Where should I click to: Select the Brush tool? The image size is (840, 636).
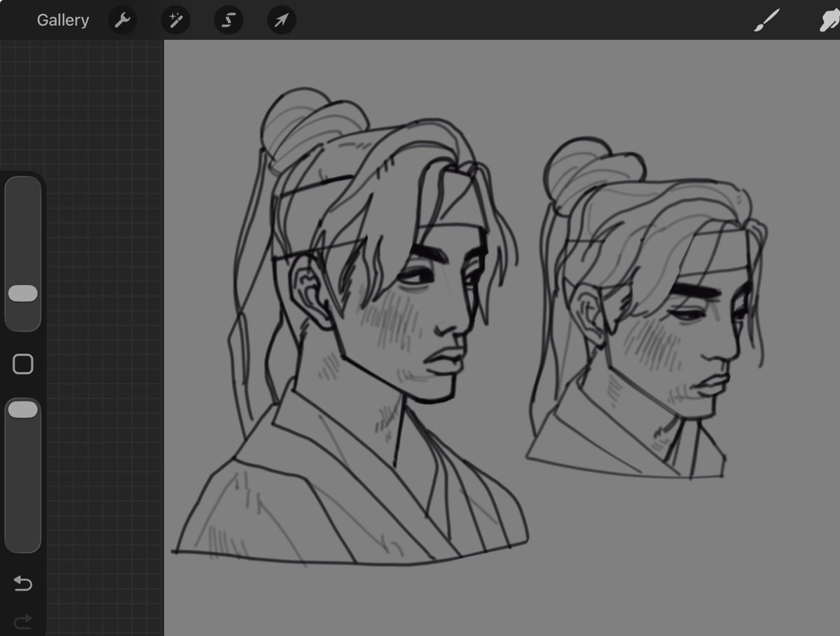pos(766,20)
